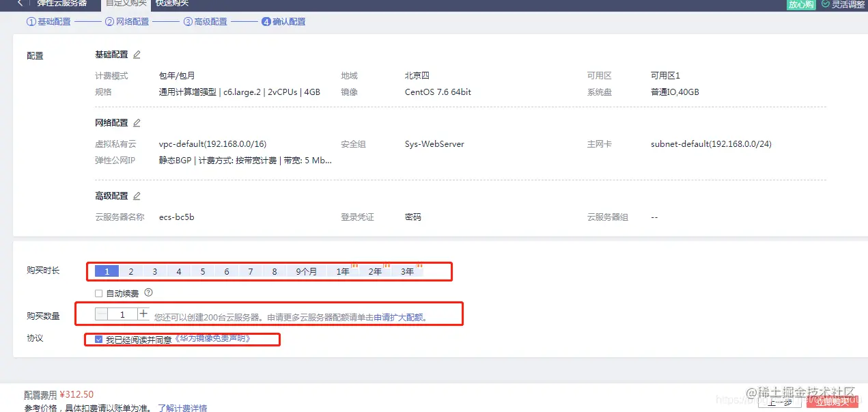The width and height of the screenshot is (868, 412).
Task: Click the 放心购 badge
Action: (x=801, y=4)
